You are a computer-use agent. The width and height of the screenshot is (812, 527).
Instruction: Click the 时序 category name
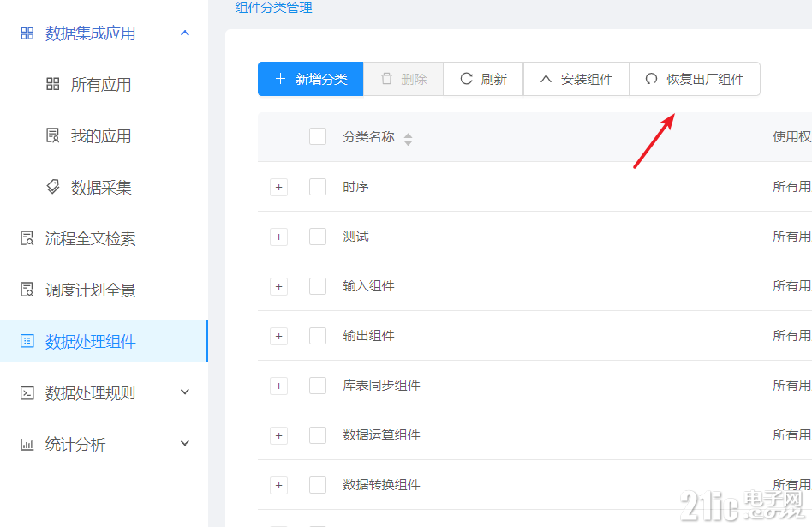355,187
